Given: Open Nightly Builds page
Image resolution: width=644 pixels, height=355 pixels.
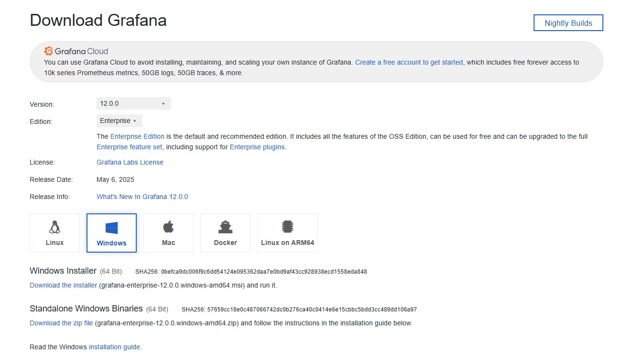Looking at the screenshot, I should point(568,23).
